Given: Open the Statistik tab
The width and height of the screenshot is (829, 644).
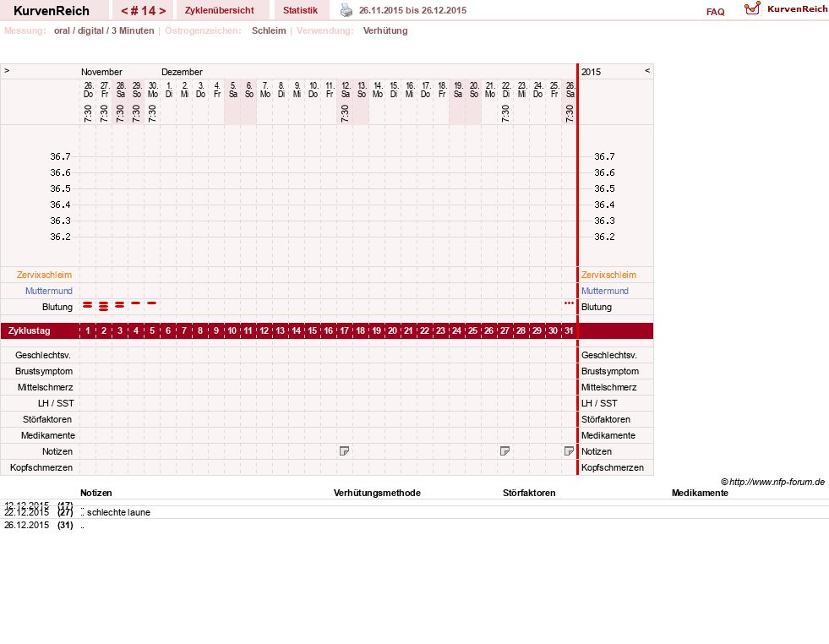Looking at the screenshot, I should [300, 10].
